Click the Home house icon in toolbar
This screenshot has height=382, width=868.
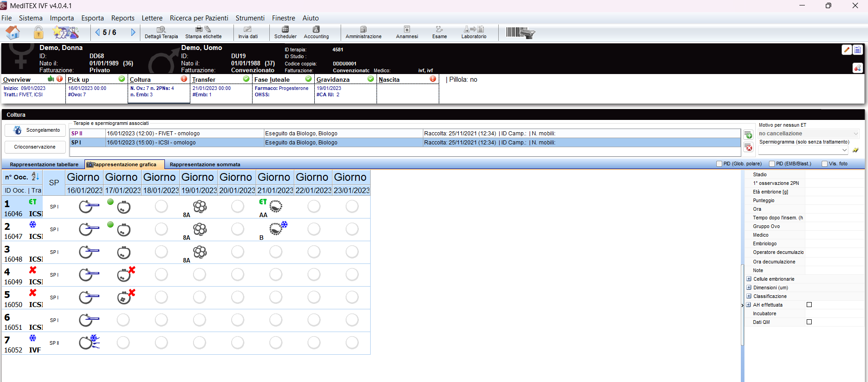13,33
